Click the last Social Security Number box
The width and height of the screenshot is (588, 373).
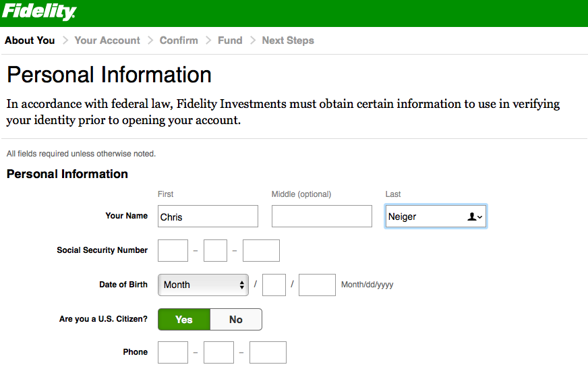(261, 250)
